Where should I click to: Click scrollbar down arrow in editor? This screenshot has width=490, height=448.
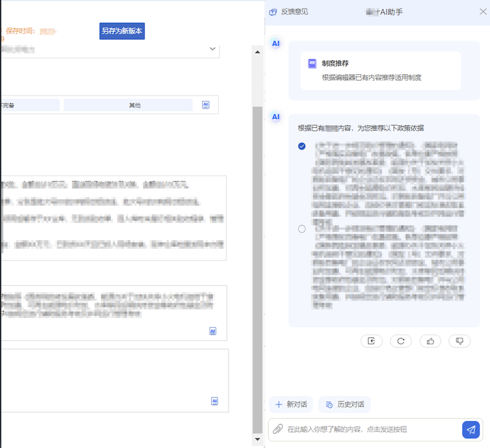click(x=257, y=439)
